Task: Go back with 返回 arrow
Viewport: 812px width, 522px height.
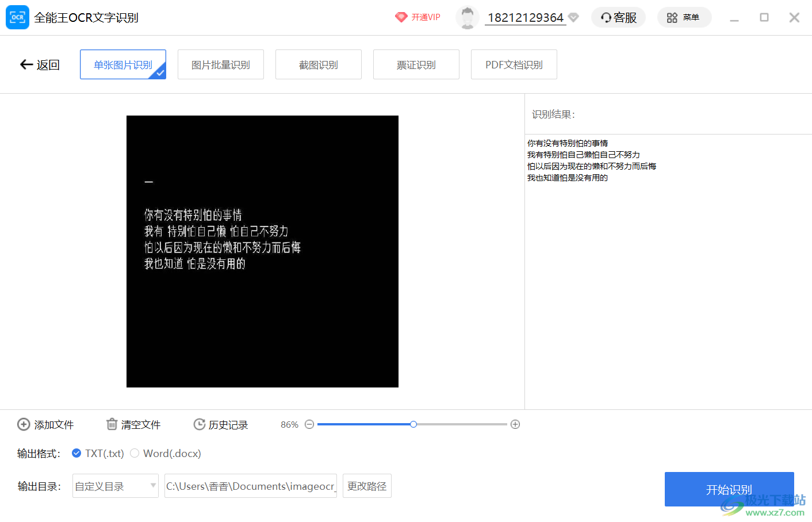Action: [40, 64]
